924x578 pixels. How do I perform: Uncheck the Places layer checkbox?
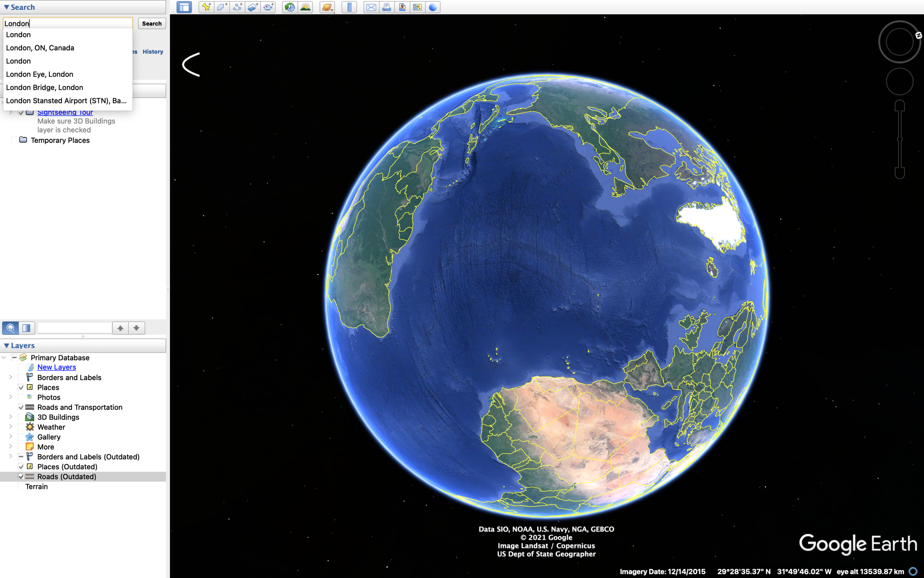[x=21, y=387]
